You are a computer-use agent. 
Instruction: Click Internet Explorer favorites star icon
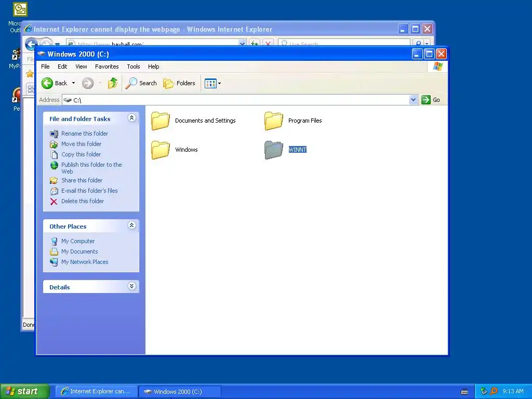[x=30, y=73]
